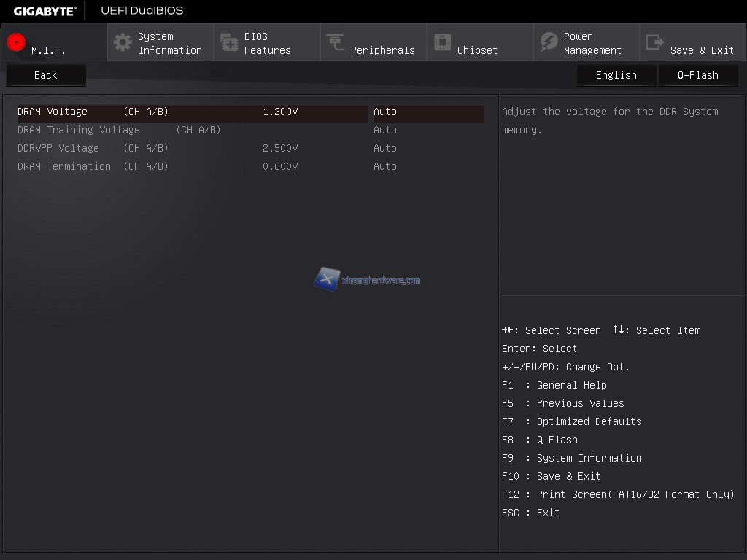Click the System Information gear icon
The image size is (747, 560).
[123, 42]
